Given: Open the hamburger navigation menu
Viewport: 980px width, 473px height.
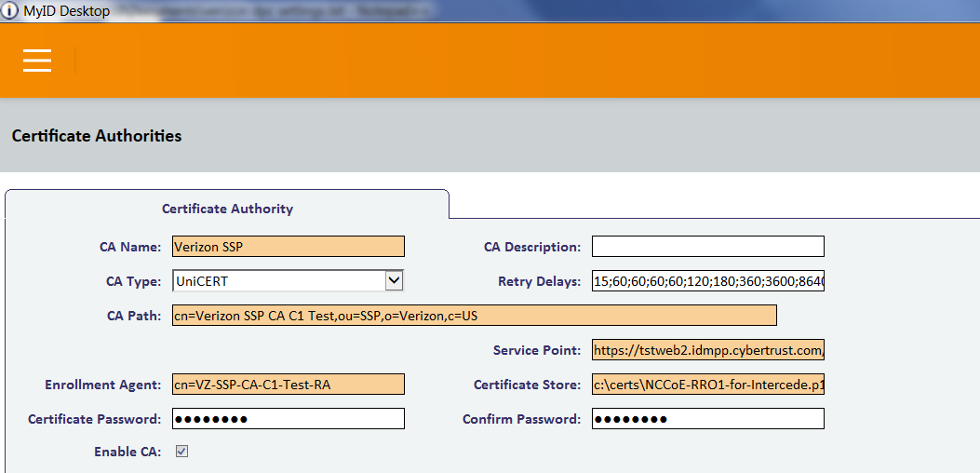Looking at the screenshot, I should pos(37,61).
